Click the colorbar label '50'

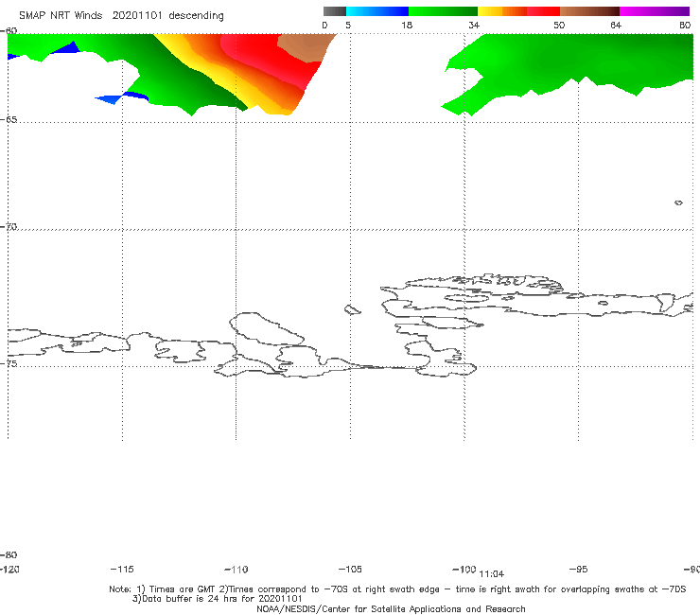(x=559, y=25)
